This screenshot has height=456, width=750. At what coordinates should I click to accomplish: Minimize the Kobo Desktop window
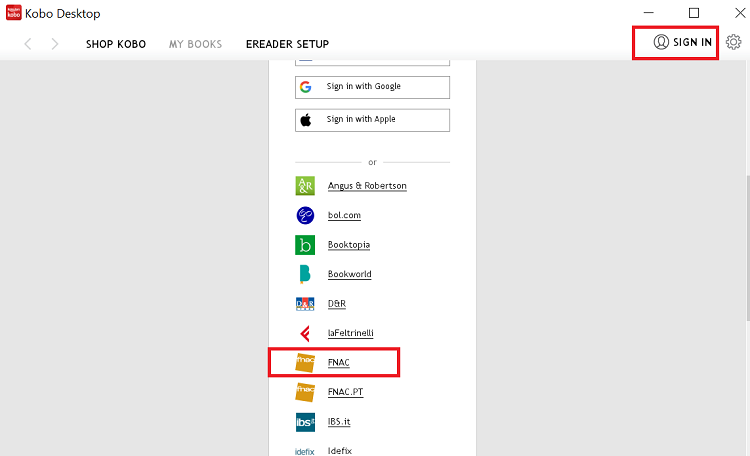pyautogui.click(x=649, y=13)
